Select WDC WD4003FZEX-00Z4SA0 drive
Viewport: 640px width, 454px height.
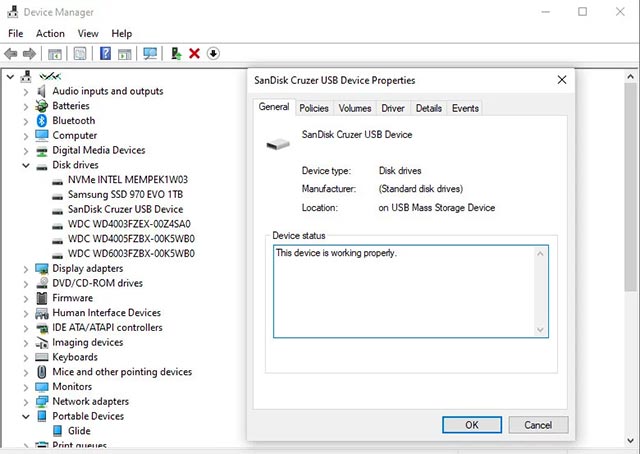(129, 224)
